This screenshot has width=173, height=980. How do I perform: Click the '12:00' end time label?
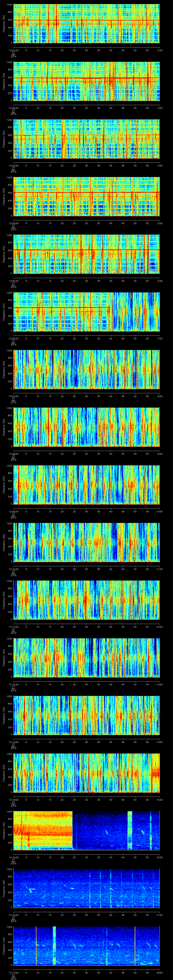click(159, 627)
